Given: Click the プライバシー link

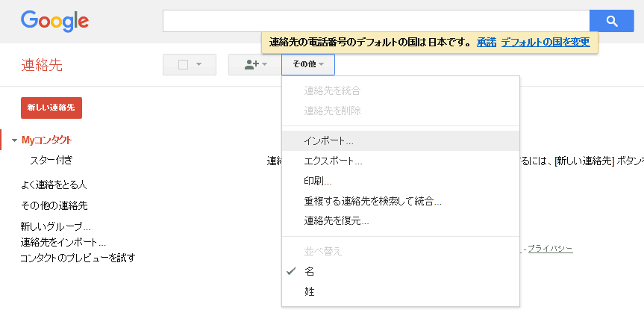Looking at the screenshot, I should (550, 248).
